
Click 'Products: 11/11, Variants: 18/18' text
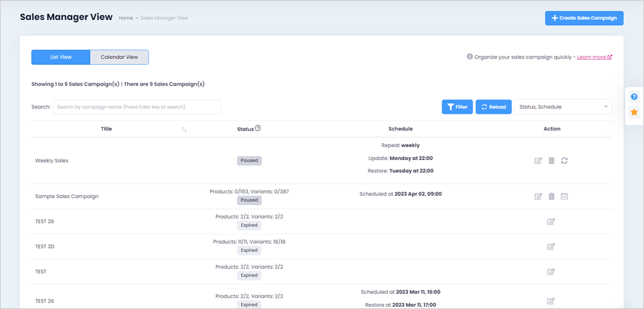point(249,242)
